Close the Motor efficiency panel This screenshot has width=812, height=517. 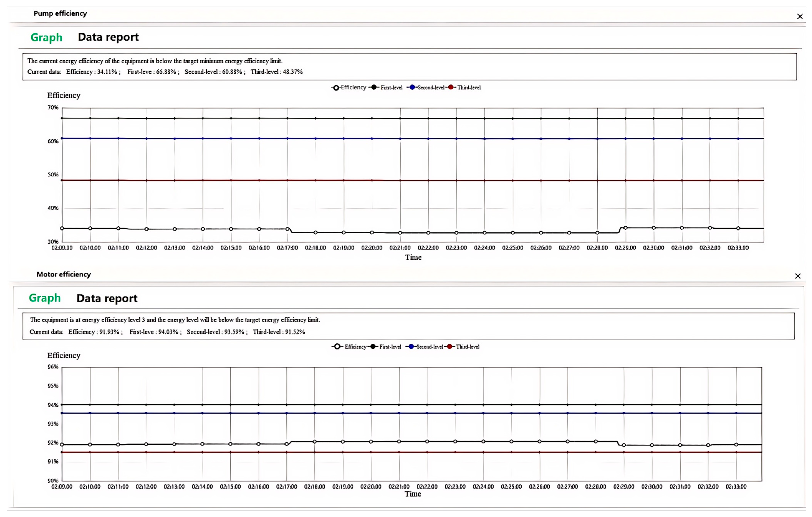click(x=797, y=276)
